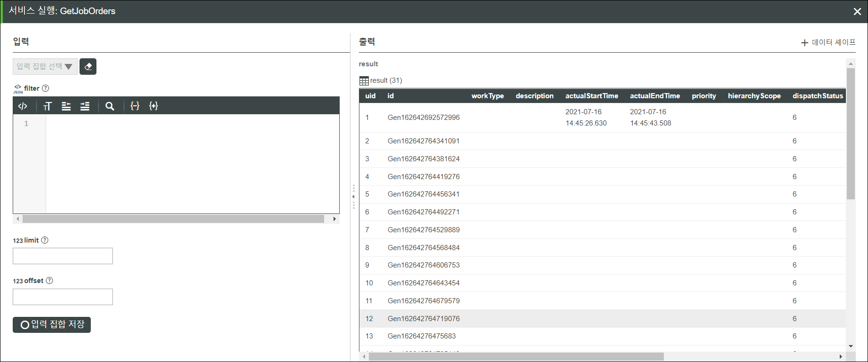Click the uid column header

coord(371,96)
